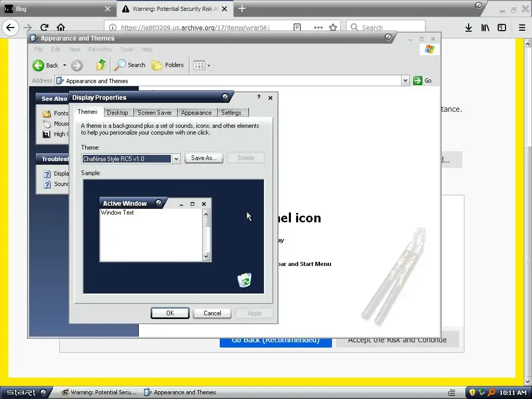Screen dimensions: 532x399
Task: Select Appearance and Themes taskbar button
Action: (180, 393)
